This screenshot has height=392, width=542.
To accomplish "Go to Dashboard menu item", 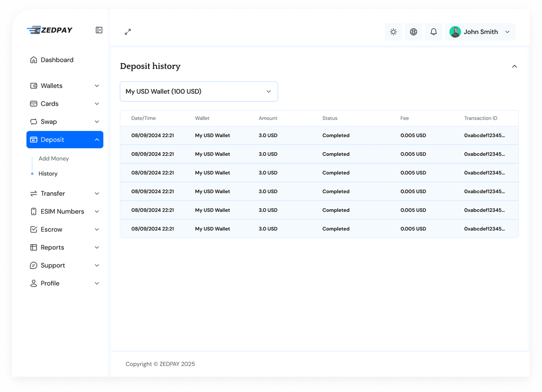I will click(57, 60).
